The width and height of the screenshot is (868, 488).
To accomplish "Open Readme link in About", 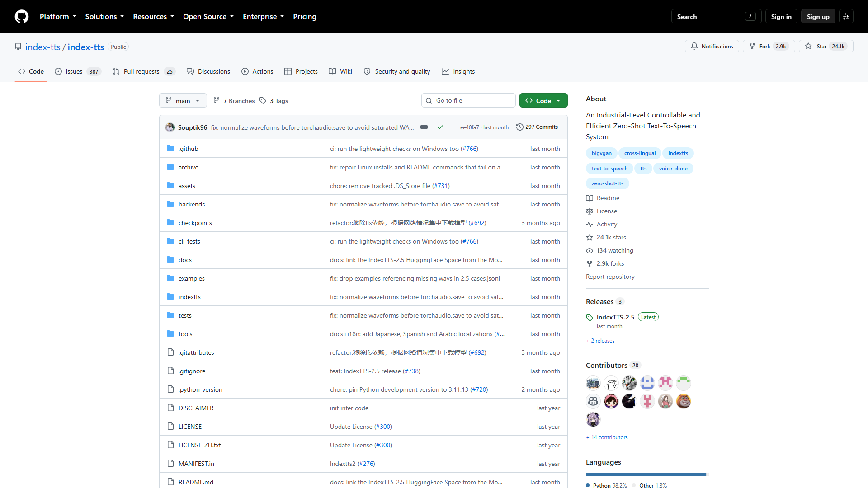I will (603, 198).
